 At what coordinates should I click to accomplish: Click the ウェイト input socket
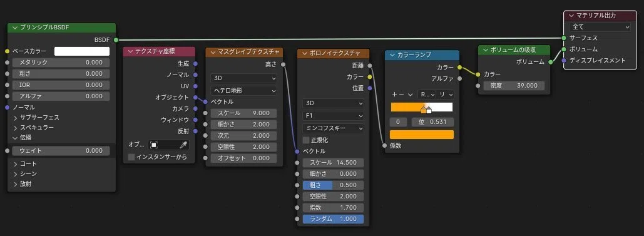click(7, 151)
